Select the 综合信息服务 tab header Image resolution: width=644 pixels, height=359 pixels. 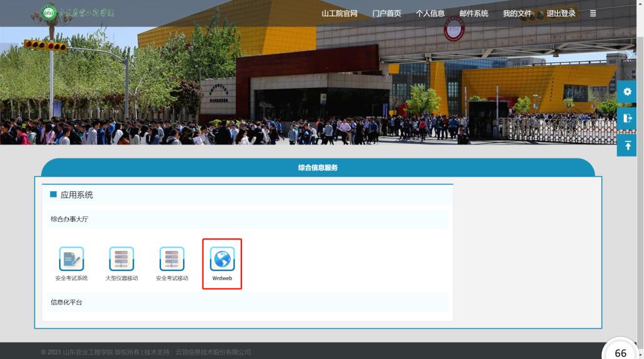[x=318, y=168]
